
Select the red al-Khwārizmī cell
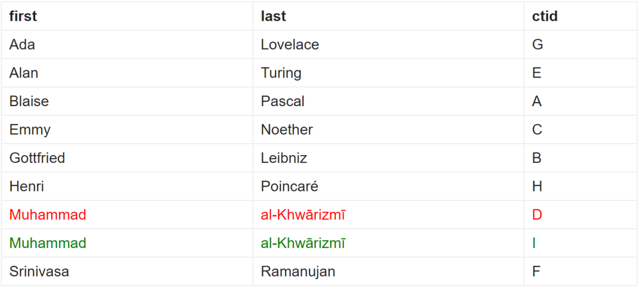(303, 215)
